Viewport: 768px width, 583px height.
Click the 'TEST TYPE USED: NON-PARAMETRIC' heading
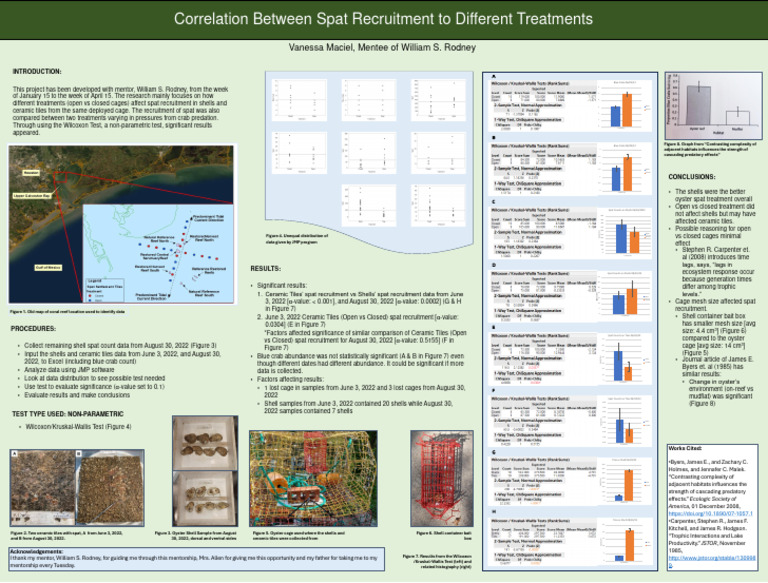pyautogui.click(x=68, y=413)
